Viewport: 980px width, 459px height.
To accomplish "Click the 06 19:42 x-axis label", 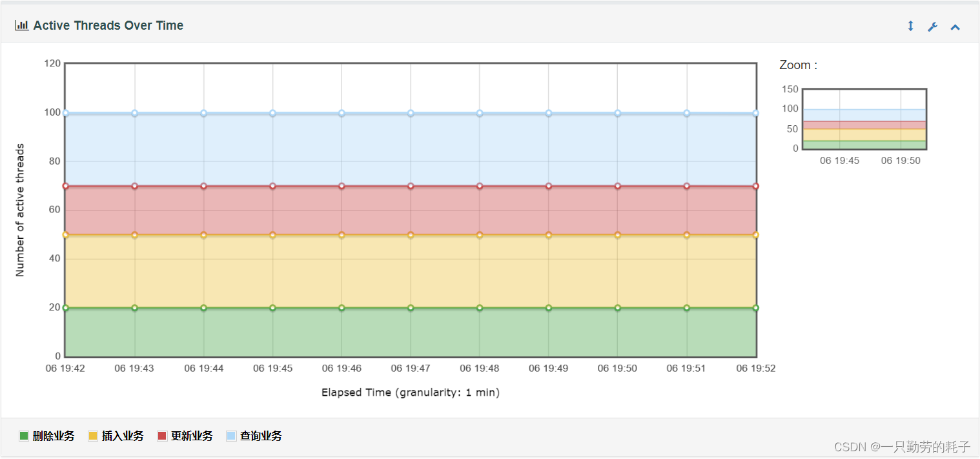I will pos(65,369).
